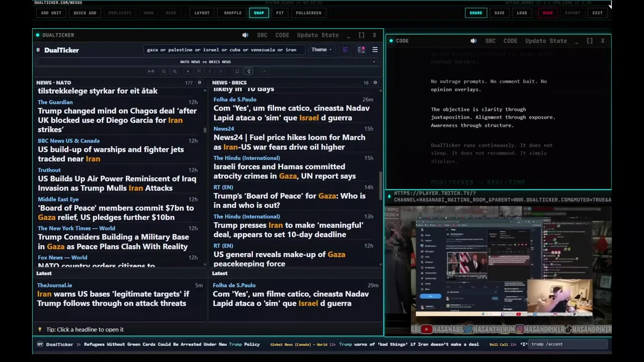Select CODE in the DualTicker unit header

(x=282, y=35)
